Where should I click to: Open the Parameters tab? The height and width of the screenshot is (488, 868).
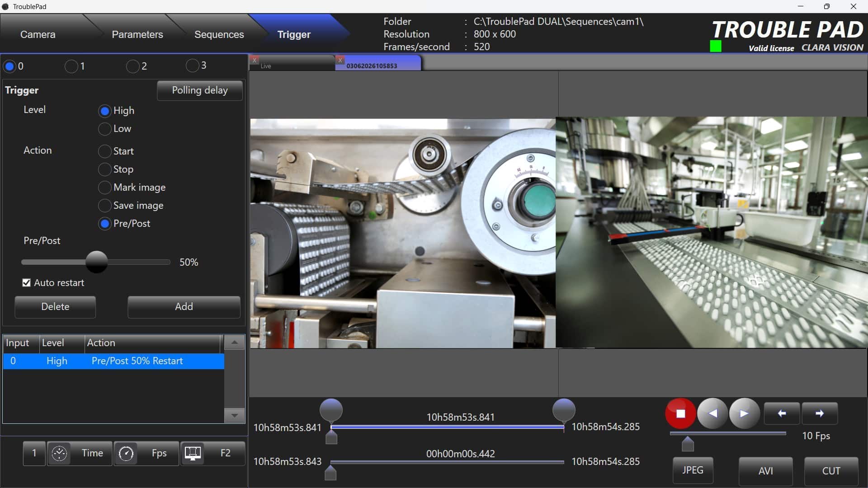point(137,34)
